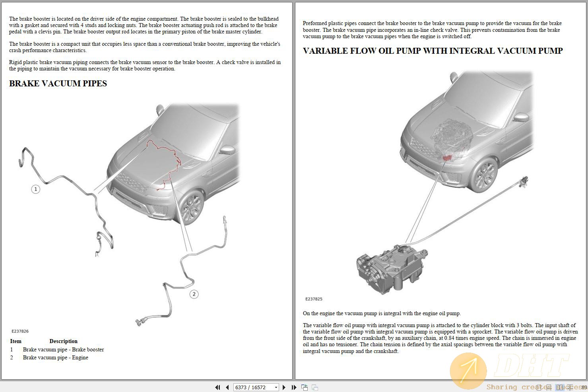Go to the next page
Viewport: 588px width, 392px height.
[x=284, y=387]
